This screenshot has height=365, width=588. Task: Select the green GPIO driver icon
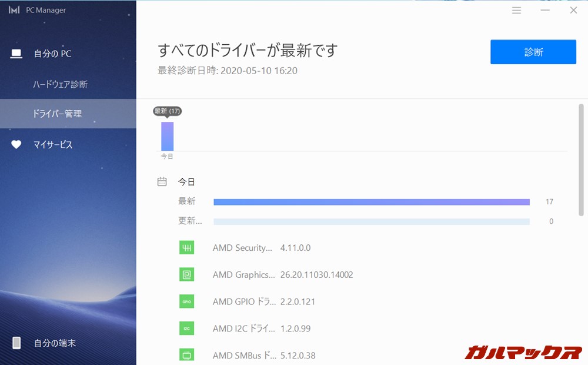click(186, 301)
